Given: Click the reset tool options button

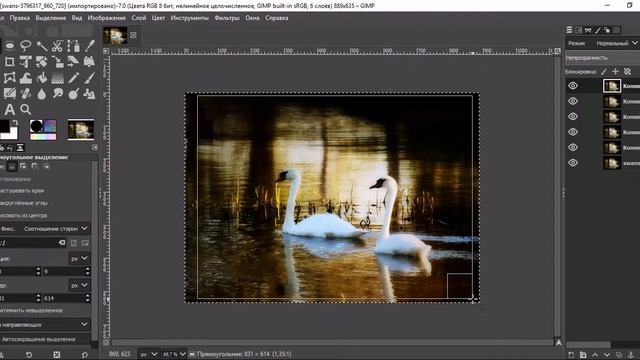Looking at the screenshot, I should tap(84, 355).
